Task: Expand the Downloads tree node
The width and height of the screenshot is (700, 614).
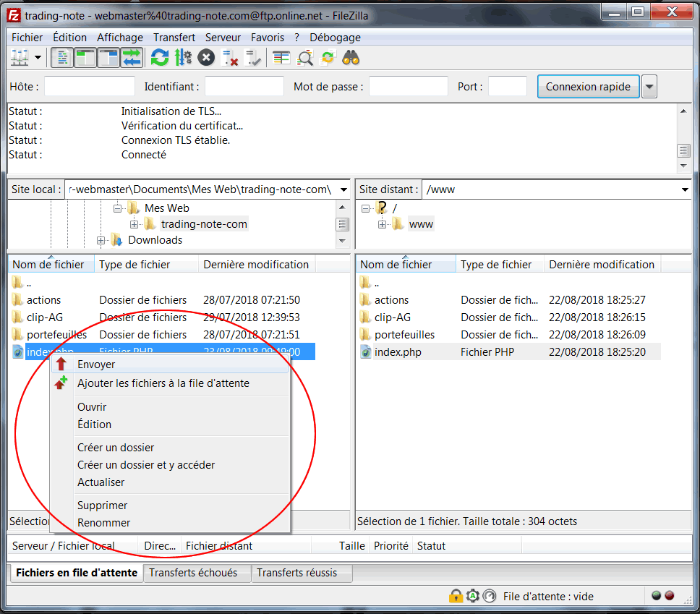Action: pos(101,240)
